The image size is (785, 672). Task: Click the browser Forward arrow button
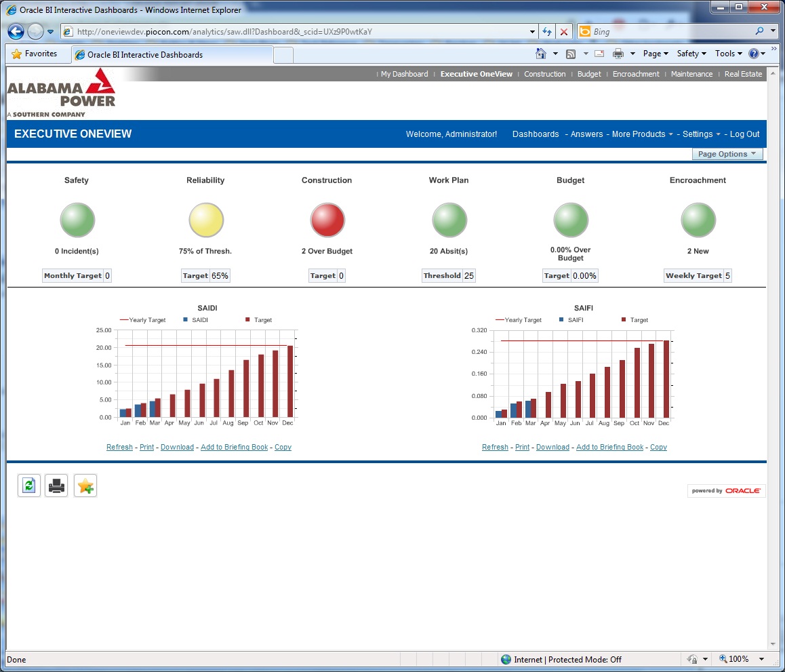(x=35, y=32)
